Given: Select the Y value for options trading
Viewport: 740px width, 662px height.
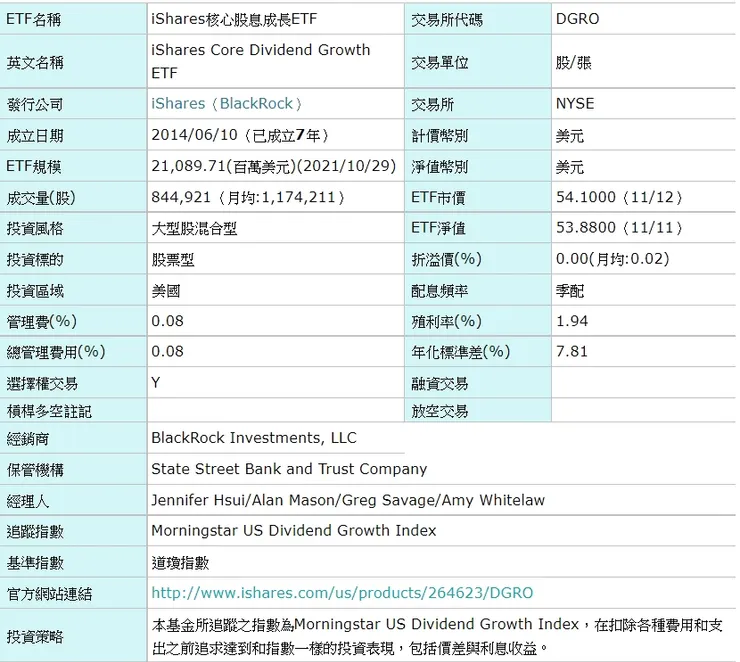Looking at the screenshot, I should (156, 382).
